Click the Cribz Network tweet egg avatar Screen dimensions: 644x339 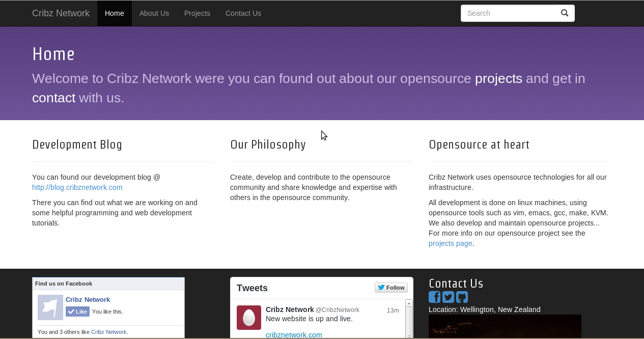coord(249,318)
